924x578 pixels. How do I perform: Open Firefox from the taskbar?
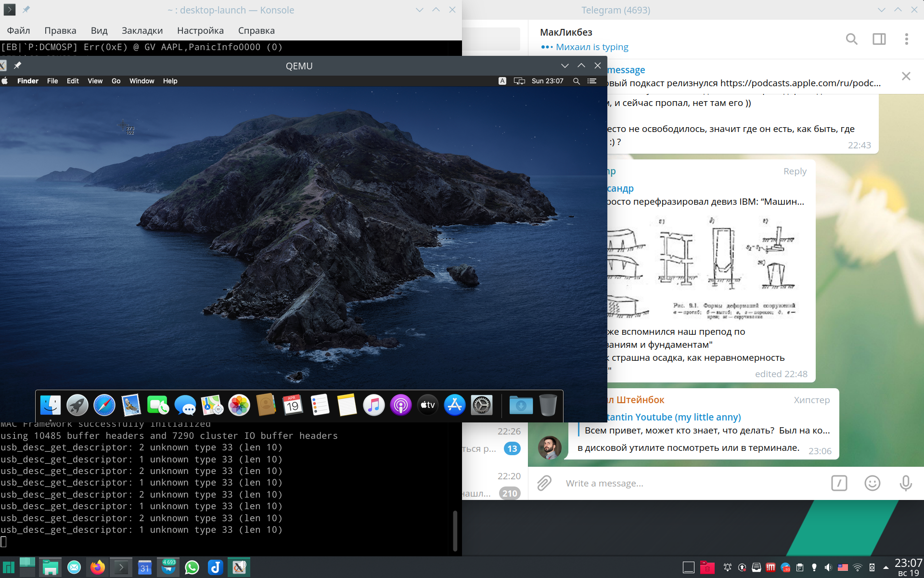[98, 567]
